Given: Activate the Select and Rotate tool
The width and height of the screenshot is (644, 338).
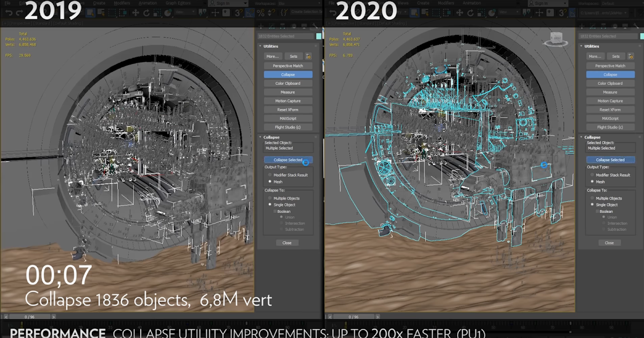Looking at the screenshot, I should point(146,11).
